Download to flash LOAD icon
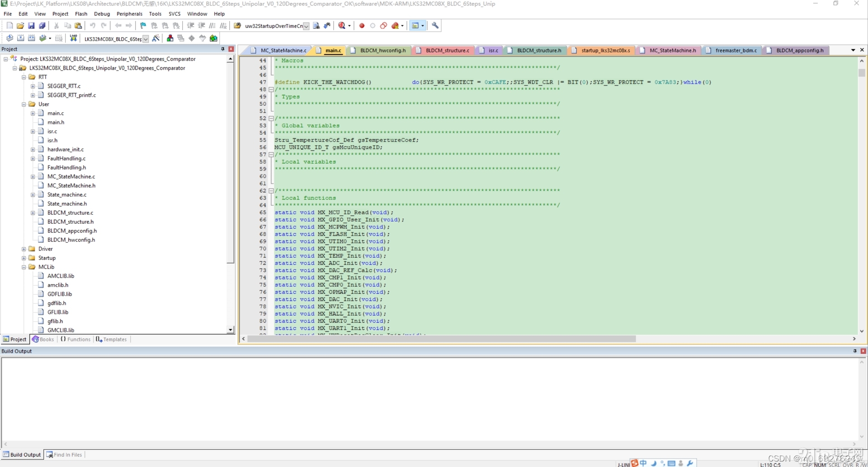The image size is (868, 467). point(73,38)
